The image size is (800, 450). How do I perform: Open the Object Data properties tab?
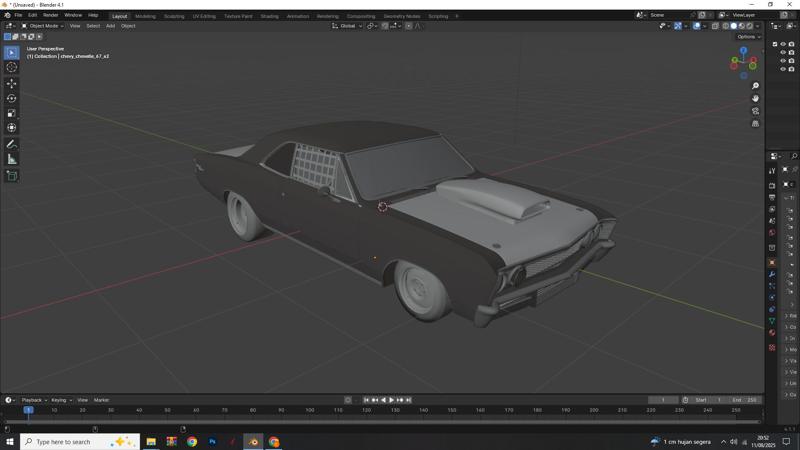coord(772,321)
